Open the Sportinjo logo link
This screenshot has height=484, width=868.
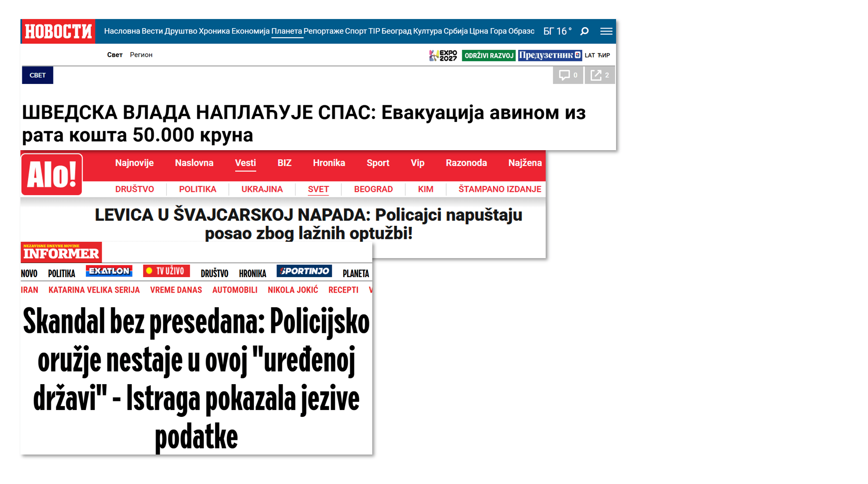coord(304,271)
